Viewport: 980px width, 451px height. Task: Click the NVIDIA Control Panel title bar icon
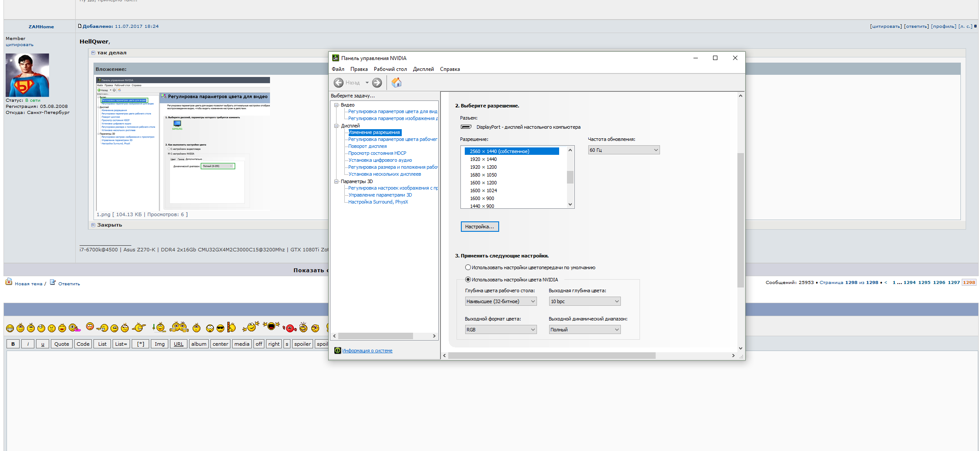[335, 58]
